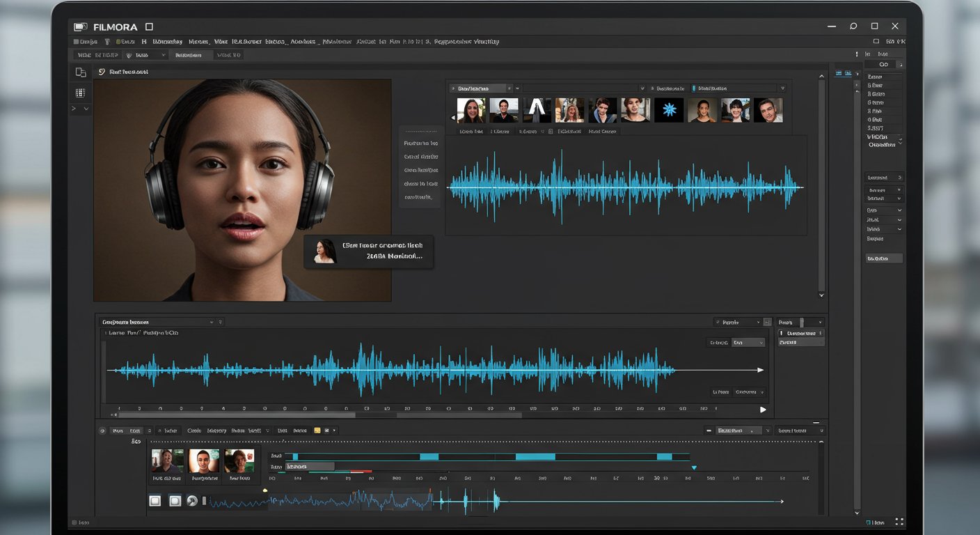Click the blue starburst effect thumbnail
The image size is (980, 535).
[669, 110]
